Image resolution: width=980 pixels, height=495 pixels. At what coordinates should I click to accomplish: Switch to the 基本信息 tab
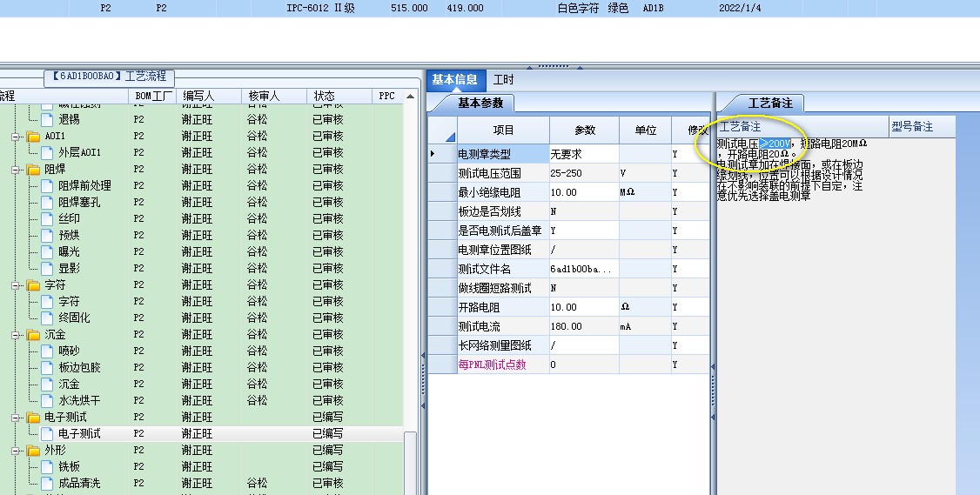point(454,80)
